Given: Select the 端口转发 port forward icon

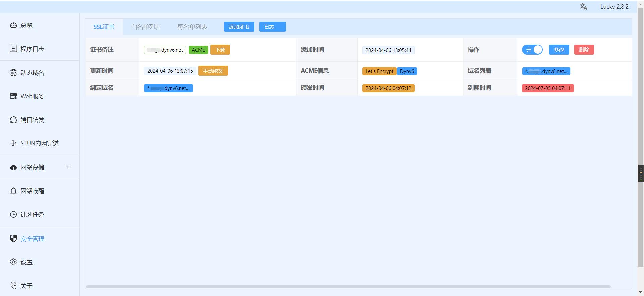Looking at the screenshot, I should [x=13, y=120].
